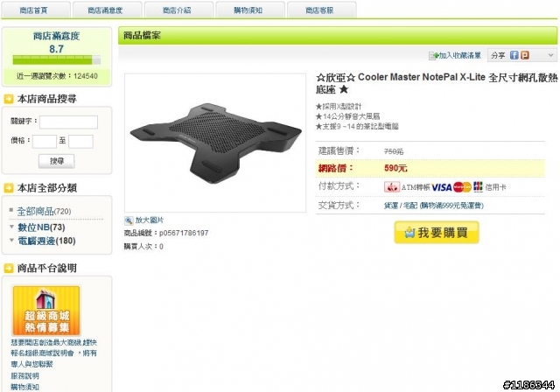
Task: Open the 分享 dropdown arrow
Action: pyautogui.click(x=550, y=55)
